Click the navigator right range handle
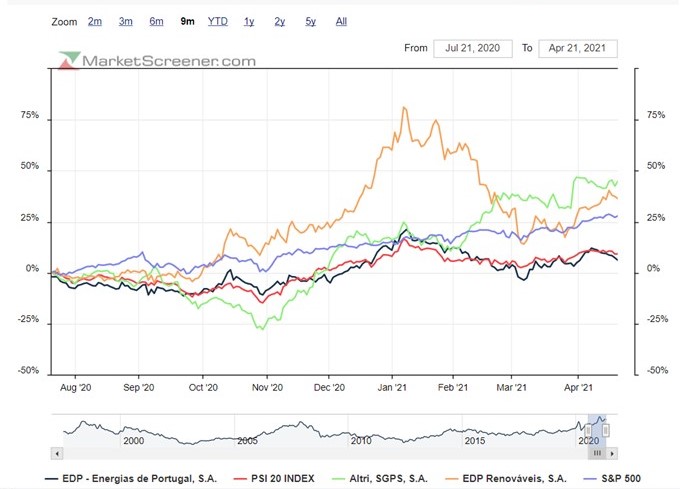 (606, 431)
